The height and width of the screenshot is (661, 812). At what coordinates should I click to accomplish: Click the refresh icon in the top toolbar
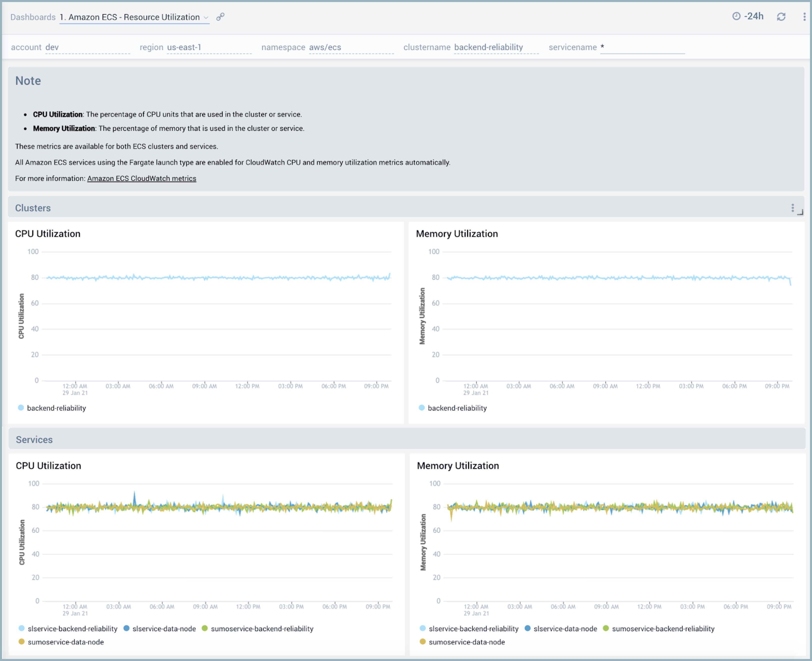click(781, 17)
